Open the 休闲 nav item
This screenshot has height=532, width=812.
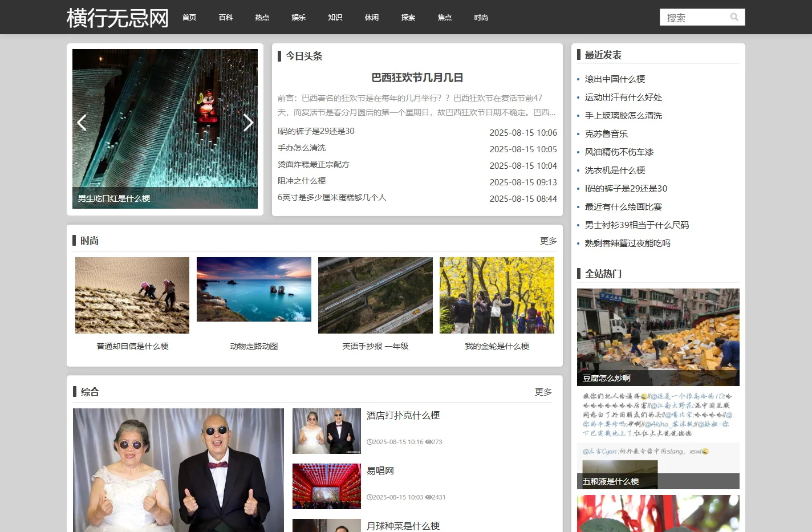(372, 18)
